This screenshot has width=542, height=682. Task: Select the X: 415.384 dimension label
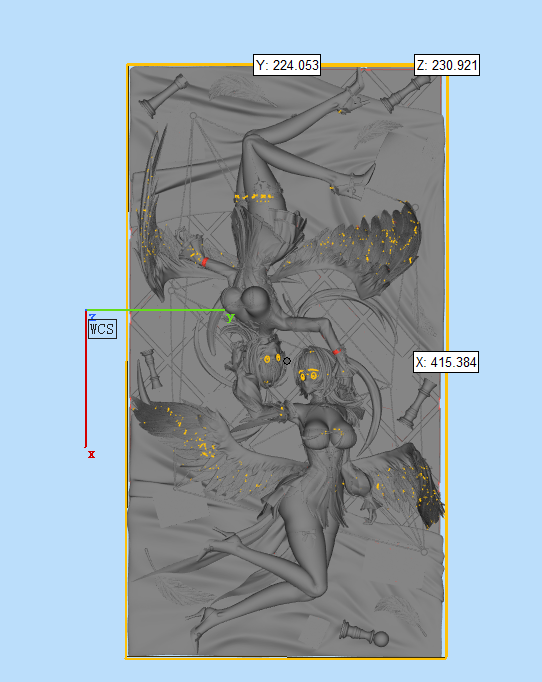pos(446,362)
